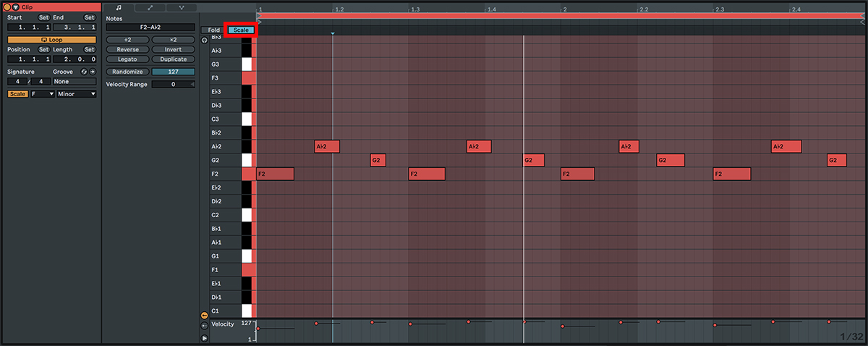The image size is (868, 346).
Task: Open the Note Expression tab
Action: pos(181,7)
